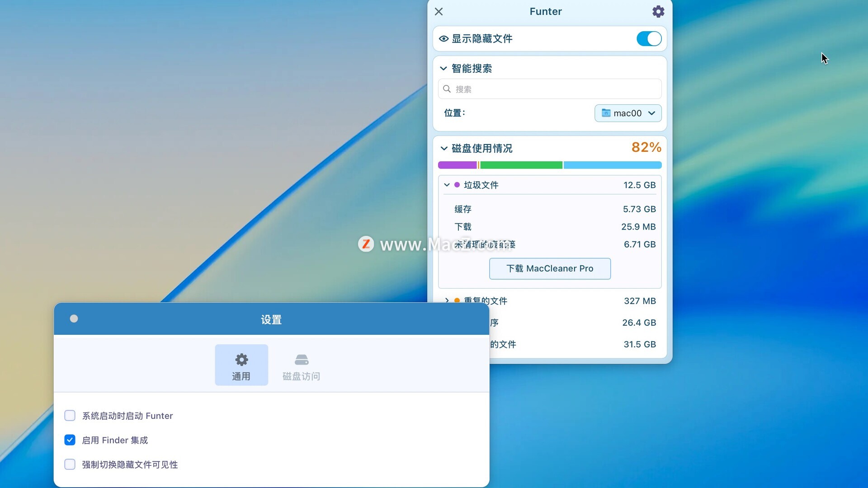The width and height of the screenshot is (868, 488).
Task: Check 强制切换隐藏文件可见性 option
Action: (x=70, y=465)
